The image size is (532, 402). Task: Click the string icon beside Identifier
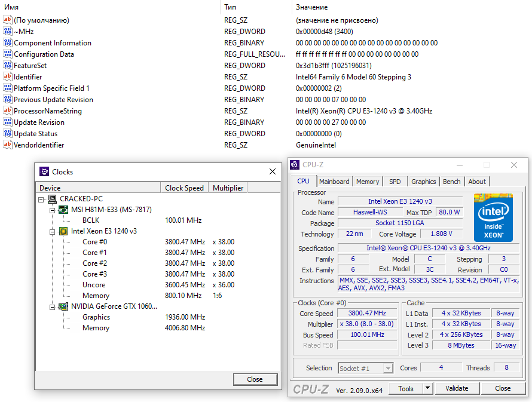tap(7, 76)
